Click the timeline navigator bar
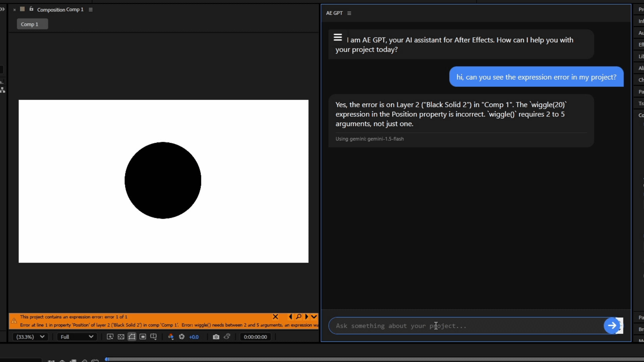The height and width of the screenshot is (362, 644). tap(376, 359)
